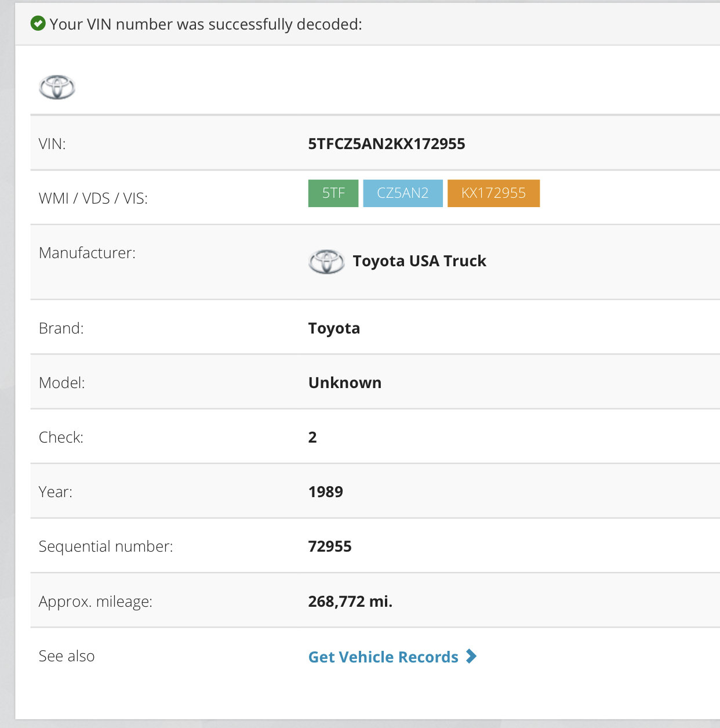Screen dimensions: 720x728
Task: Select the green 5TF WMI badge
Action: coord(333,193)
